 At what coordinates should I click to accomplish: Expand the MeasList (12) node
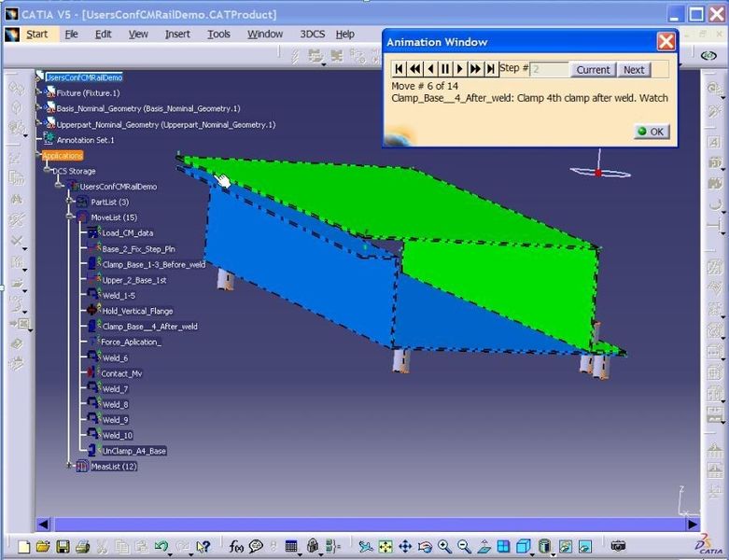(x=69, y=465)
